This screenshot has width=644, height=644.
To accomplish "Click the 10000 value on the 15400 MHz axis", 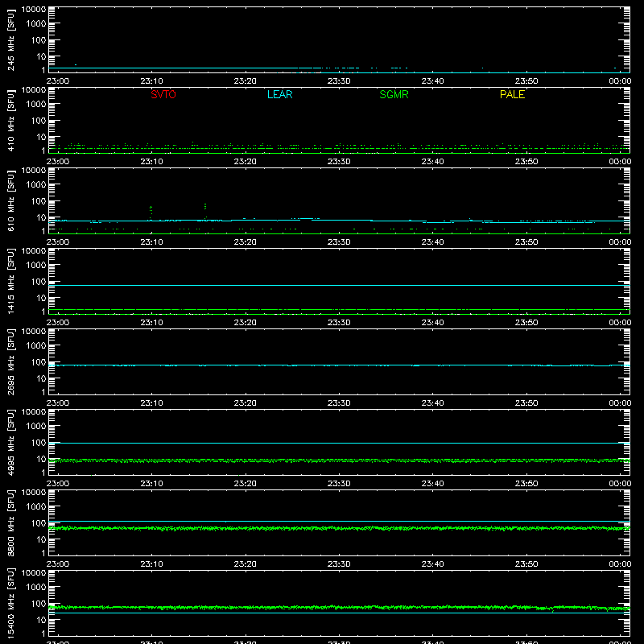I will [x=34, y=573].
